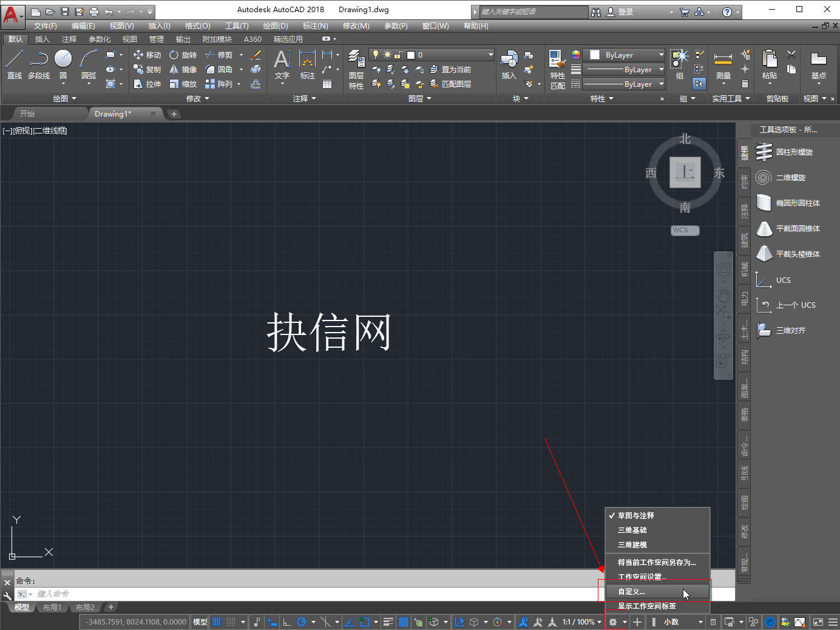Select 圆柱形螺旋 from tool palette

tap(794, 152)
